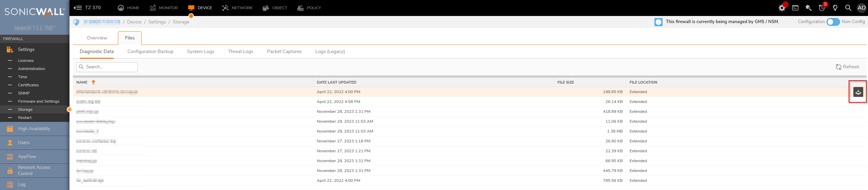
Task: Switch to the Configuration Backup tab
Action: (150, 52)
